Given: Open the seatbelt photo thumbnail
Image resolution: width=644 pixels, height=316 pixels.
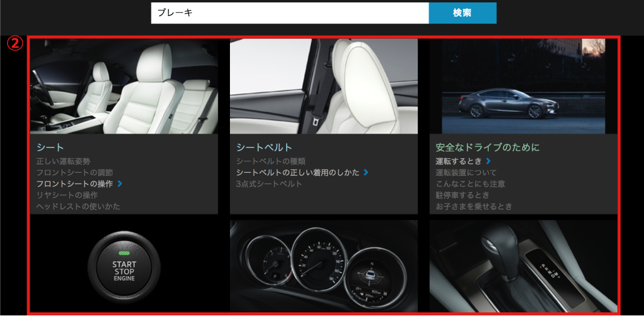Looking at the screenshot, I should tap(324, 86).
